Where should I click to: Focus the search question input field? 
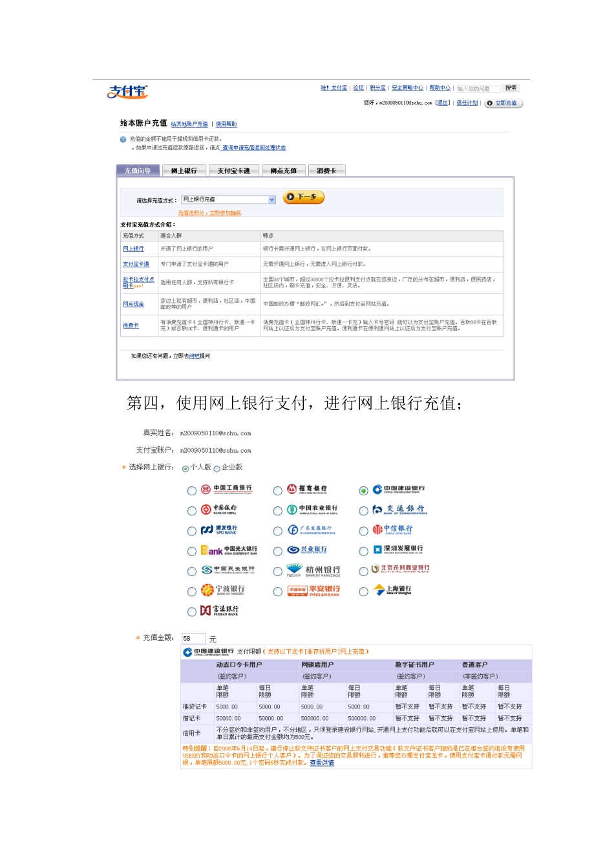click(x=478, y=89)
